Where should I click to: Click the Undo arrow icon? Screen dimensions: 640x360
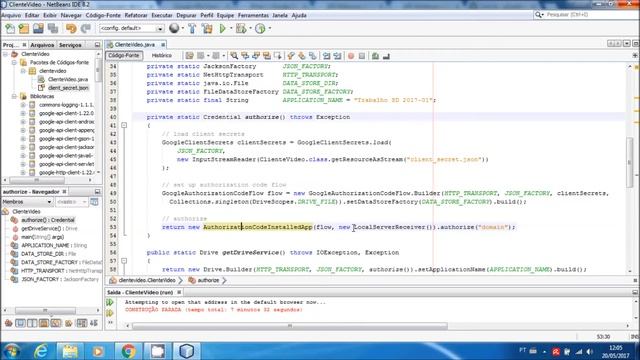coord(71,29)
